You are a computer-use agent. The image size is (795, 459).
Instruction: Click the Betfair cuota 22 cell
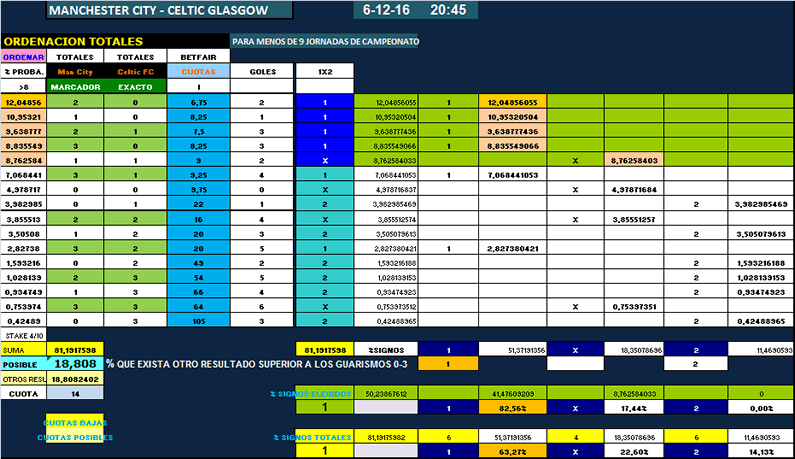[198, 204]
